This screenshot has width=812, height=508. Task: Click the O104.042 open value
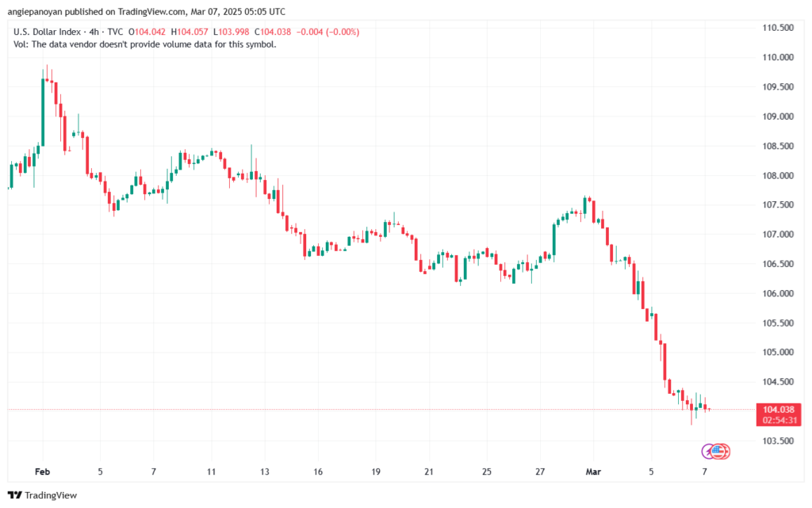147,32
